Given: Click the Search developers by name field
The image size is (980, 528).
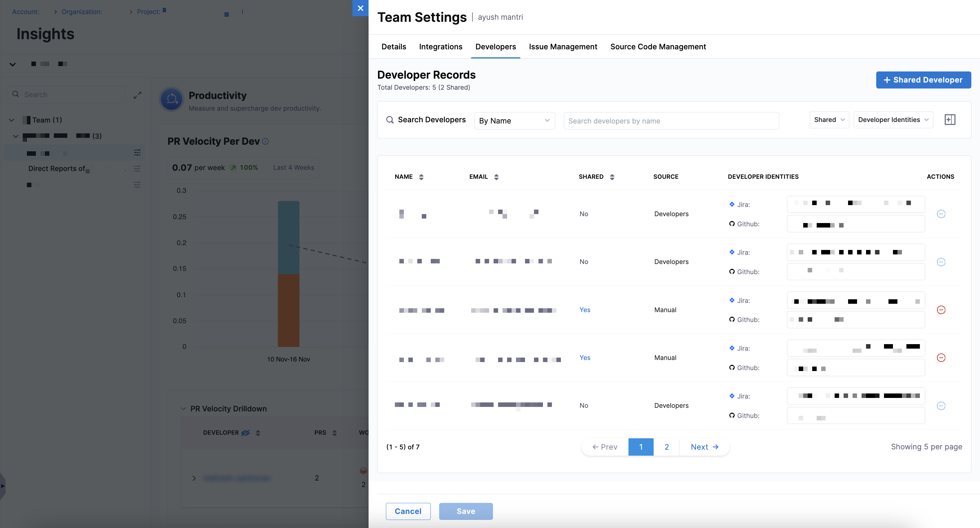Looking at the screenshot, I should (671, 120).
